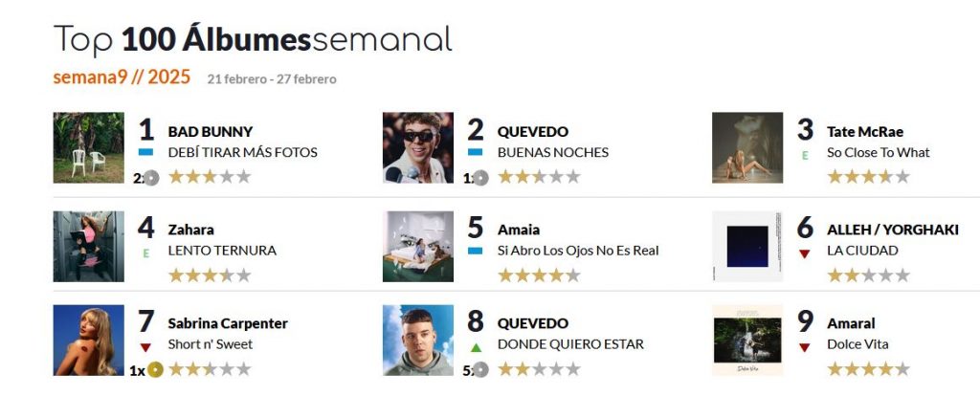Viewport: 980px width, 396px height.
Task: Open the Tate McRae artist link
Action: point(864,131)
